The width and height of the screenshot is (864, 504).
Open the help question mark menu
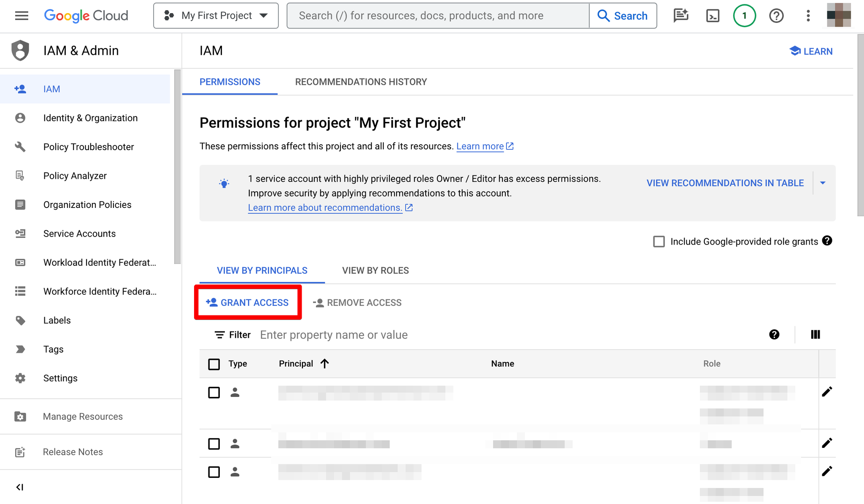tap(776, 16)
